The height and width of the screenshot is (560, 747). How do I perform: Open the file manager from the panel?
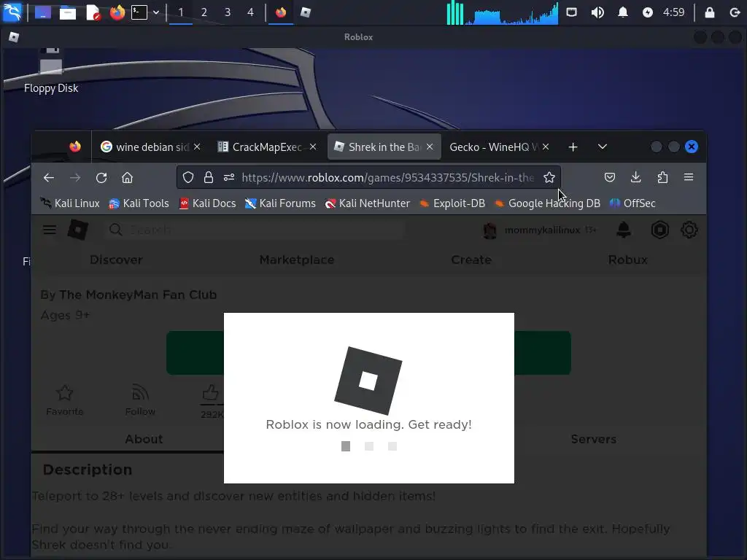pyautogui.click(x=67, y=12)
